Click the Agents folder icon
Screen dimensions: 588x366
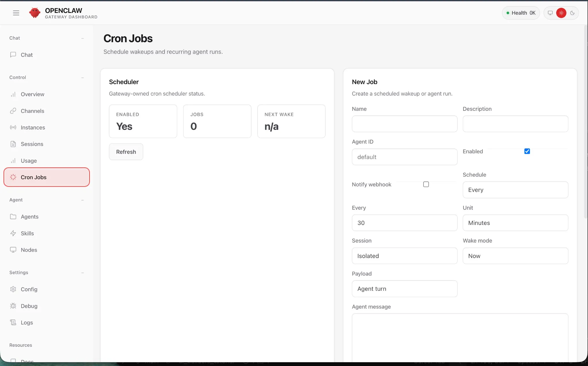13,216
